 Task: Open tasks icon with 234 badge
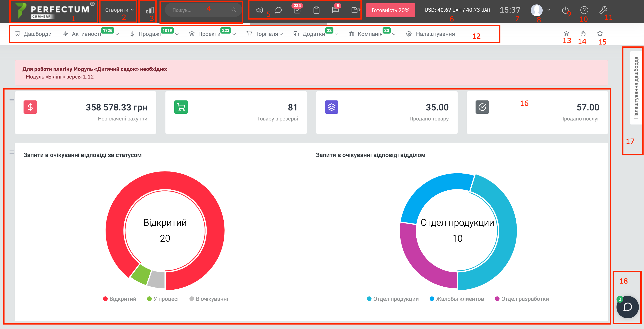pyautogui.click(x=297, y=10)
